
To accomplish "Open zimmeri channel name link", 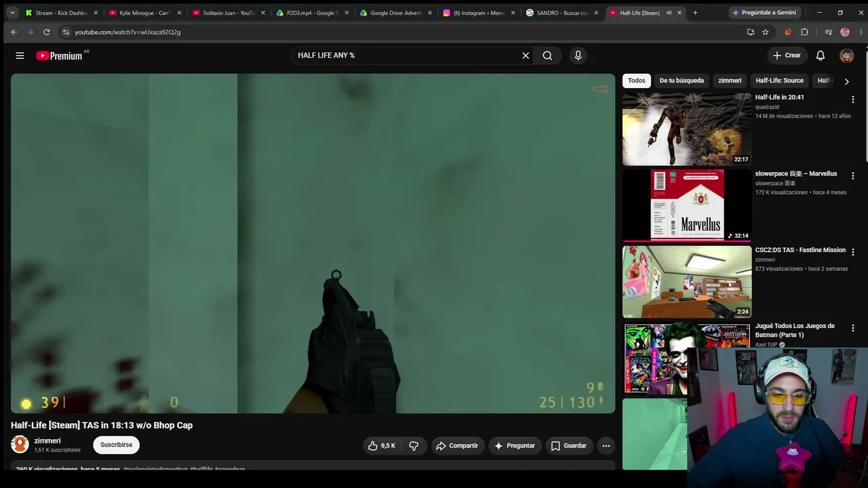I will (x=47, y=441).
